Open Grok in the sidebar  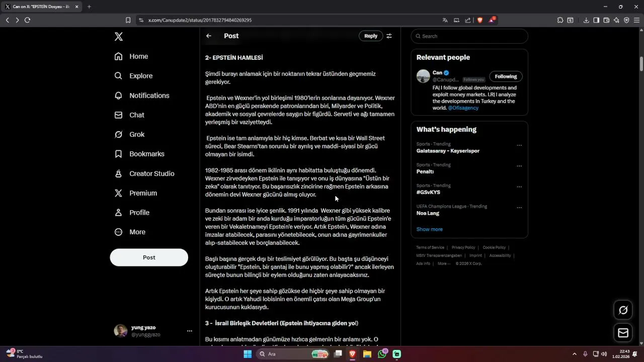[129, 134]
